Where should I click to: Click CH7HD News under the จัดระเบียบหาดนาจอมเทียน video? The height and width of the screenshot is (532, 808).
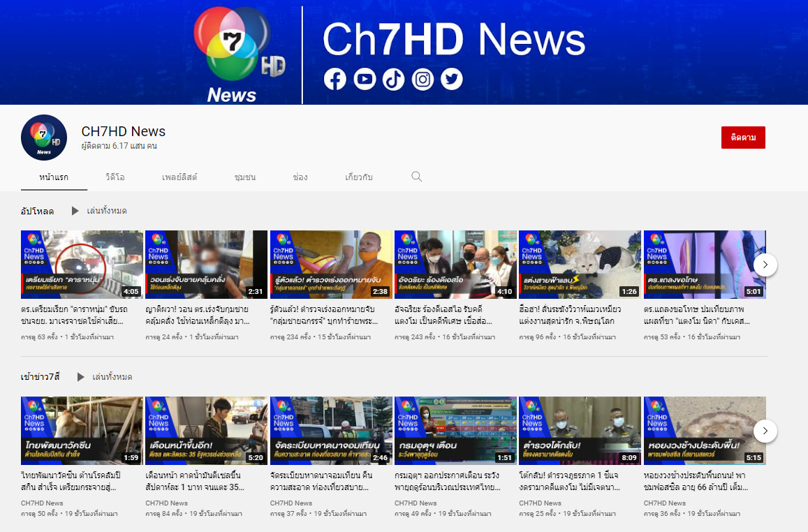coord(291,503)
